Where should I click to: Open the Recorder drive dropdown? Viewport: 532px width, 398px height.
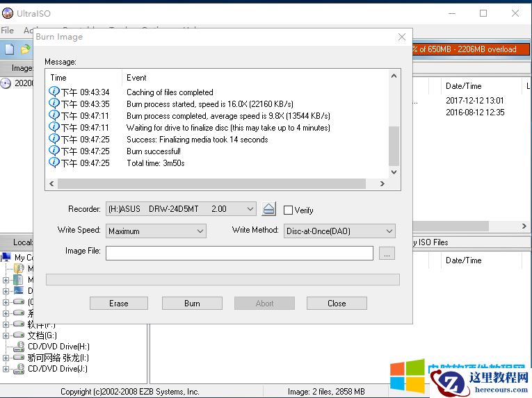click(250, 209)
